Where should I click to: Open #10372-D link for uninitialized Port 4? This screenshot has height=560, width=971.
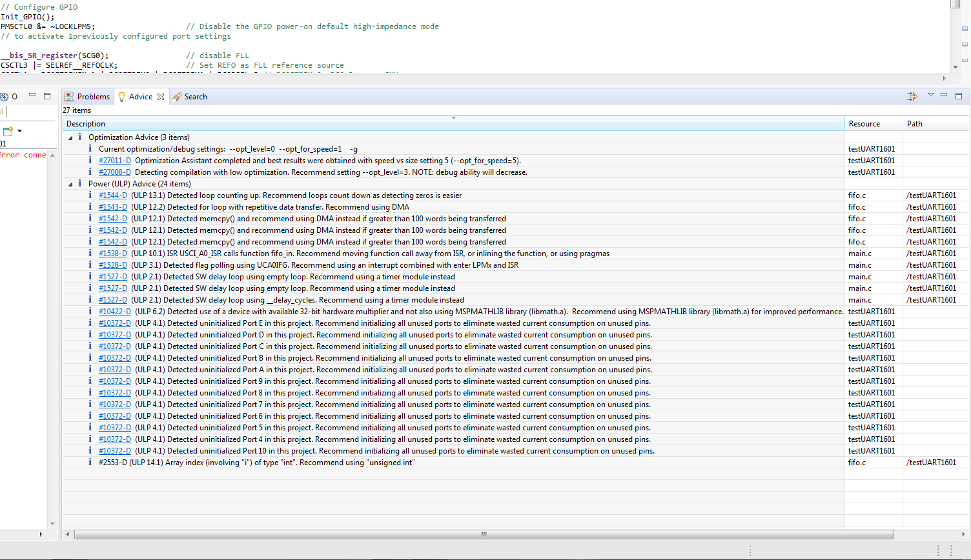[x=115, y=439]
